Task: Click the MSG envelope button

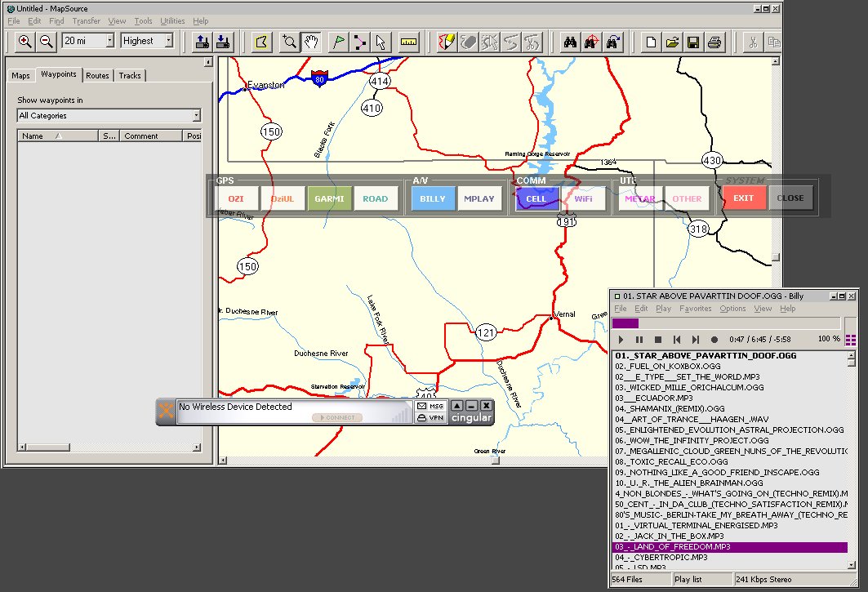Action: coord(430,406)
